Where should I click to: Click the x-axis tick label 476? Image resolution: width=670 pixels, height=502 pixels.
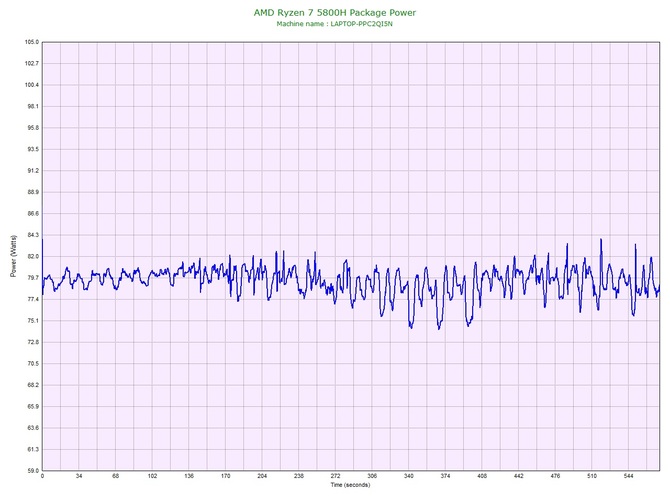tap(555, 476)
